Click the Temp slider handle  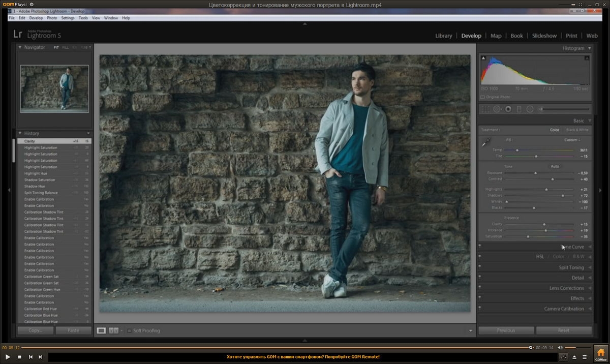pyautogui.click(x=517, y=150)
